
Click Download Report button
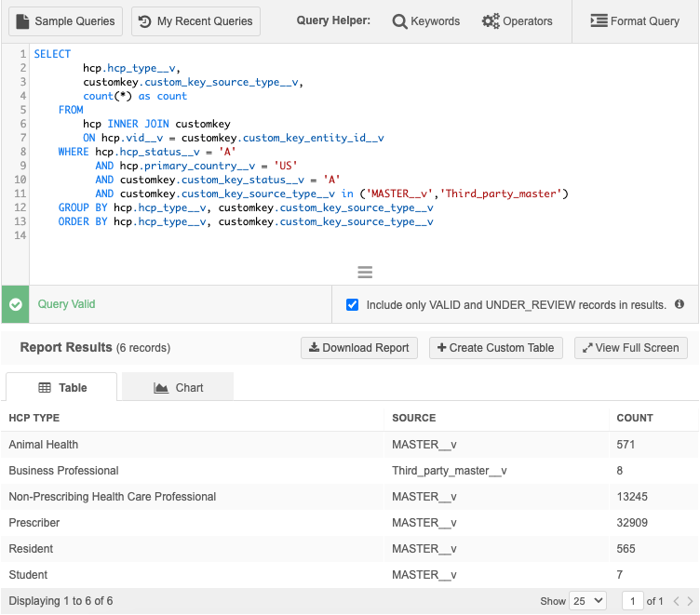coord(359,348)
